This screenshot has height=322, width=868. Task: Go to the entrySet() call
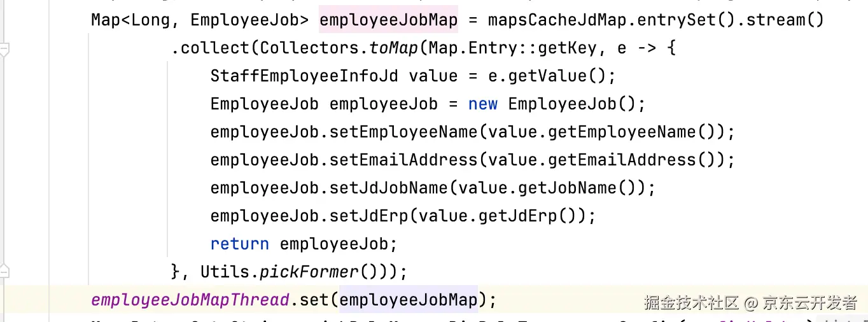(x=685, y=20)
